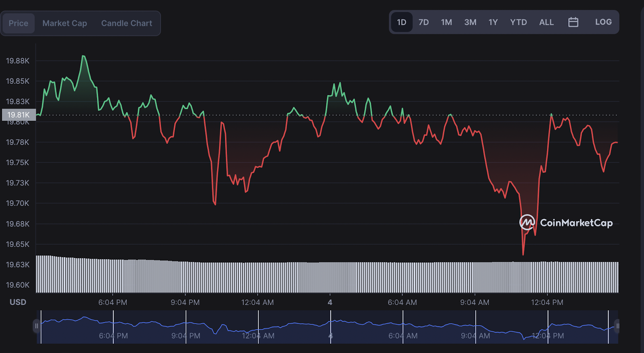Switch to the Price tab

pos(19,23)
